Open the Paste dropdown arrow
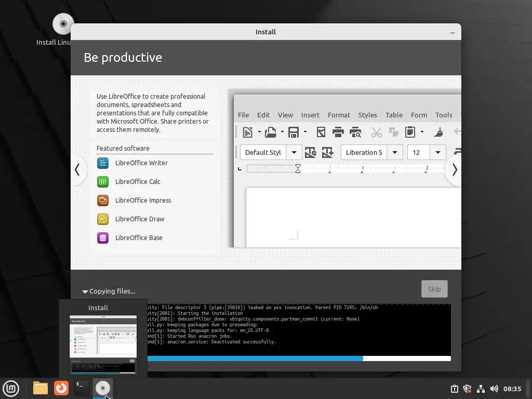 coord(422,132)
